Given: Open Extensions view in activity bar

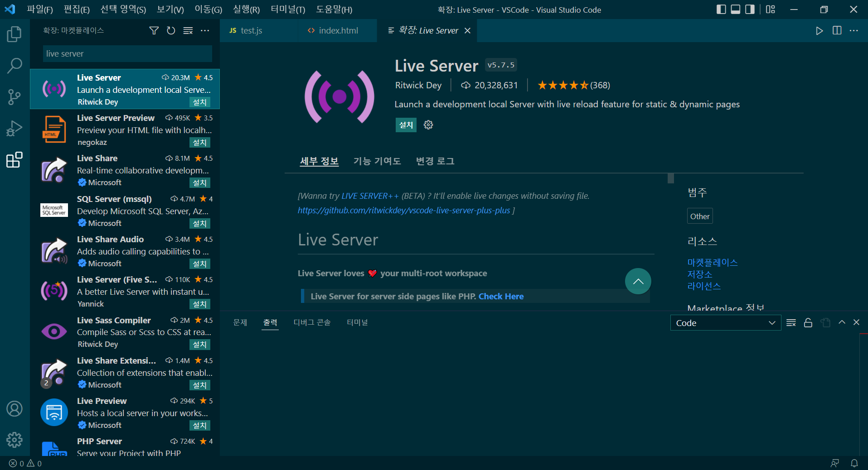Looking at the screenshot, I should [x=15, y=160].
